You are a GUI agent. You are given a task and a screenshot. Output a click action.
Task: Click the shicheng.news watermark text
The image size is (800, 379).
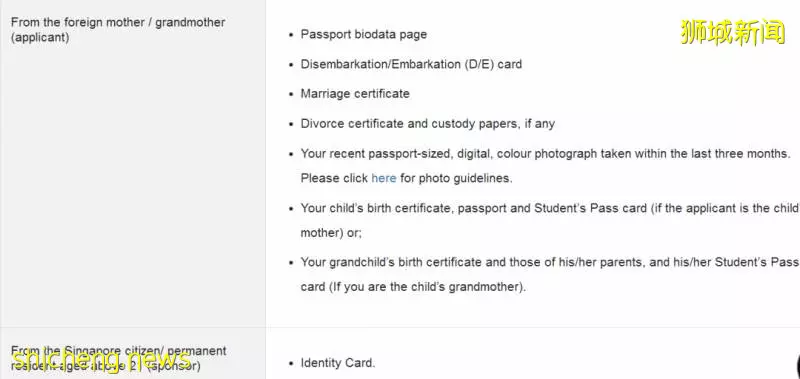(x=101, y=359)
